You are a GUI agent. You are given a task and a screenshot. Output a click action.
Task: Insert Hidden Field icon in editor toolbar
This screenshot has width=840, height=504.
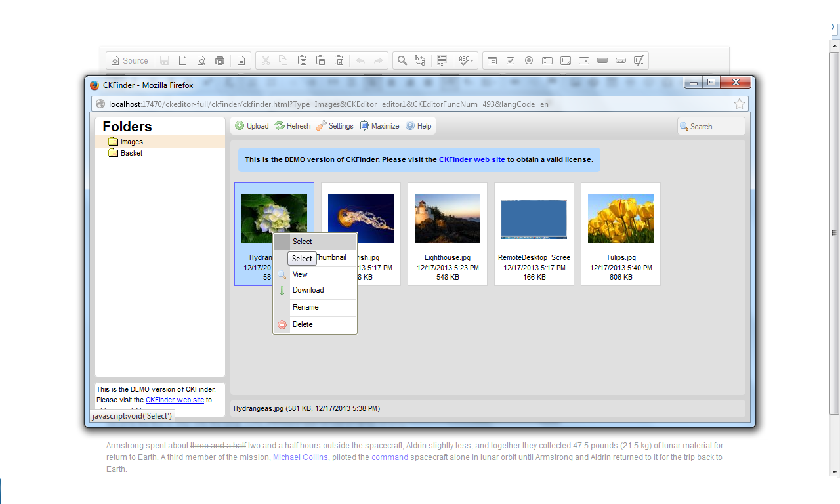(639, 60)
